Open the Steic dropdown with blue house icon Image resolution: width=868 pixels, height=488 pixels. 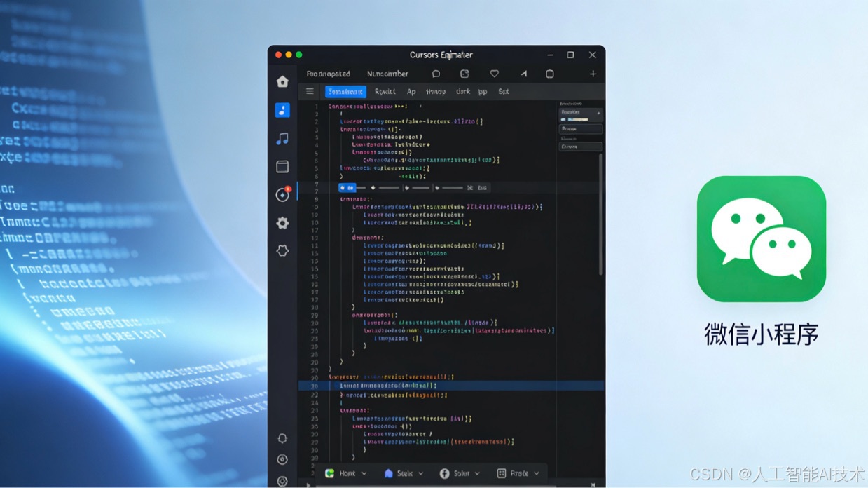(404, 473)
